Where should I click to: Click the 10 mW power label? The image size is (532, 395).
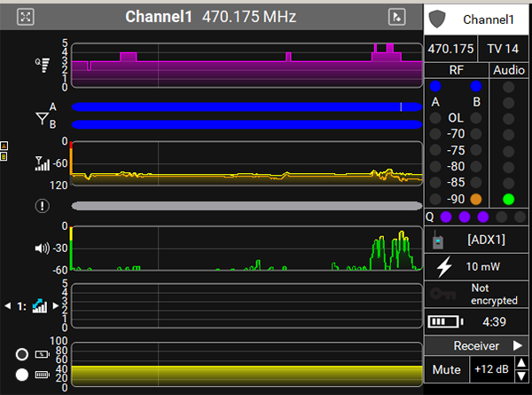tap(483, 266)
